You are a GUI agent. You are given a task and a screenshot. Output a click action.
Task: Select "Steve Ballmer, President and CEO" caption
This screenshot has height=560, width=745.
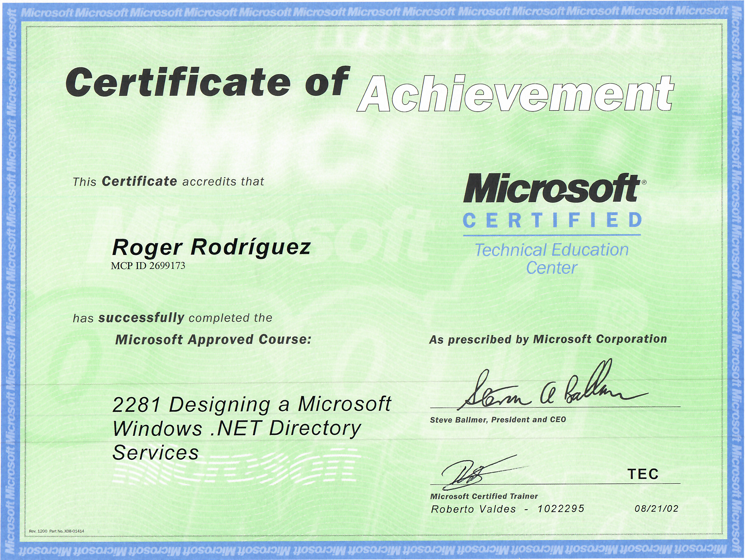(498, 420)
